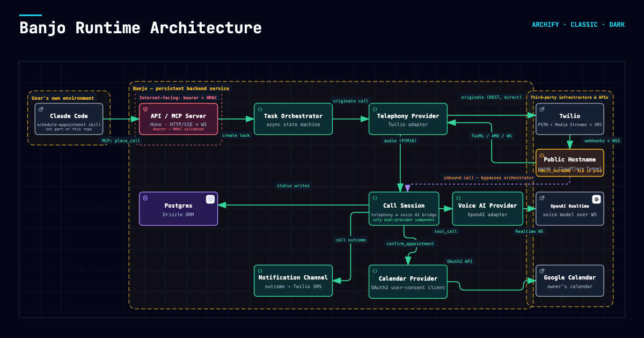Click 'Drizzle ORM' subtitle

click(178, 215)
